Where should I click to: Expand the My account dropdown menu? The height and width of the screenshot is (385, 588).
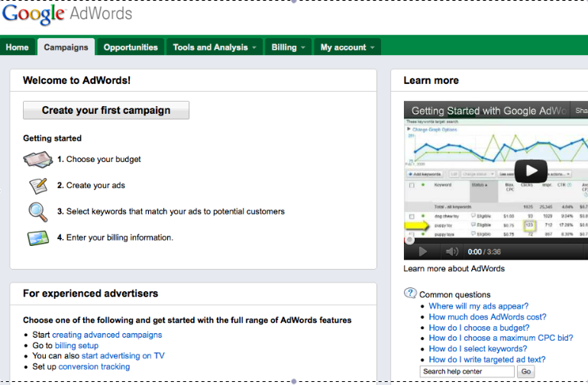point(347,47)
